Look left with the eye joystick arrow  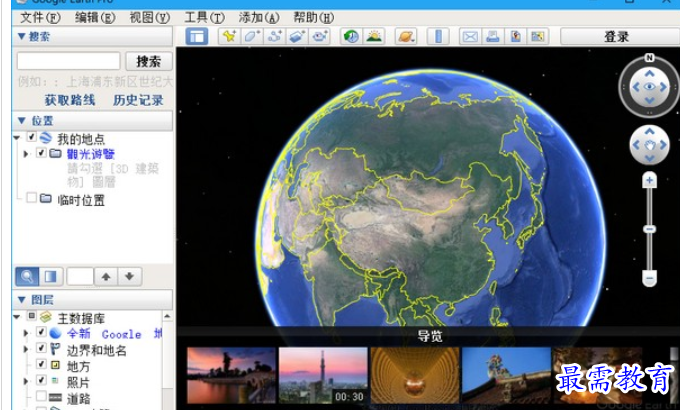[x=636, y=87]
